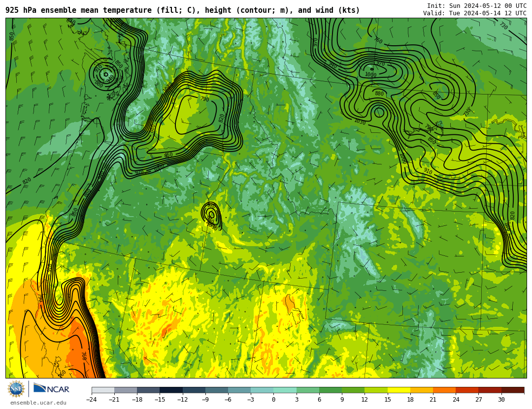Click the ensemble.ucar.edu text

(x=38, y=403)
